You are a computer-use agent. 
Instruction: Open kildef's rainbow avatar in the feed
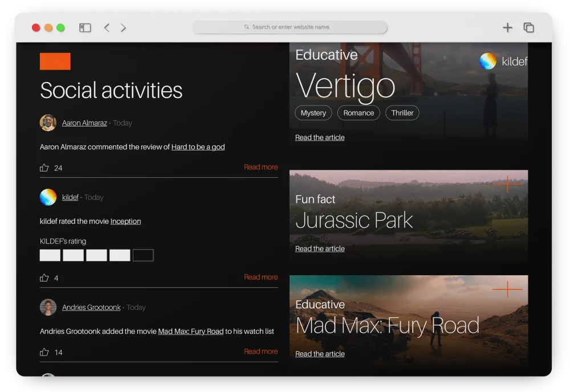(48, 197)
